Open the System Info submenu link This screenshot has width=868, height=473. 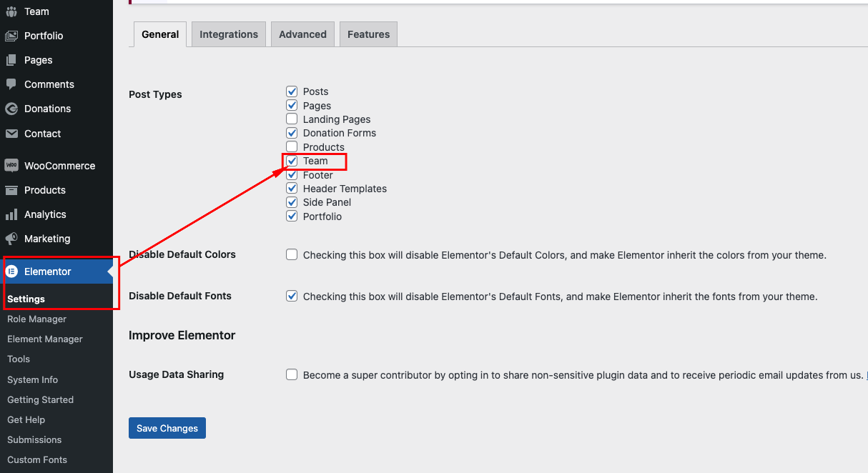32,380
